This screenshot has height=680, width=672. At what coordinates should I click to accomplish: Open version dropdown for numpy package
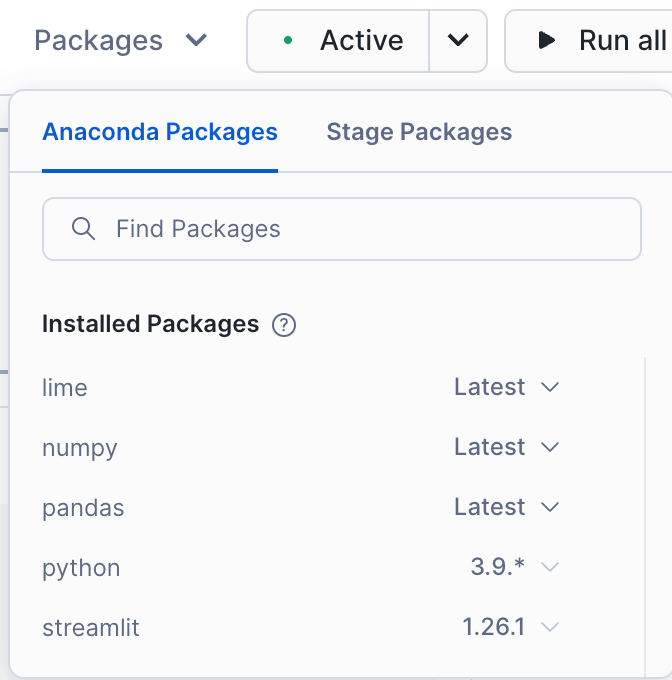[549, 447]
